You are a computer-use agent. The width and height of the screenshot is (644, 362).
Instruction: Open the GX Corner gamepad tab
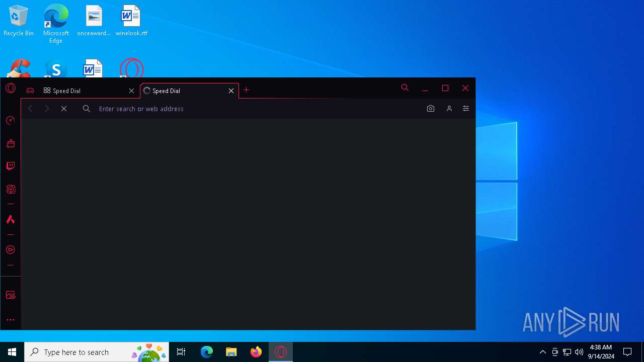pos(30,90)
